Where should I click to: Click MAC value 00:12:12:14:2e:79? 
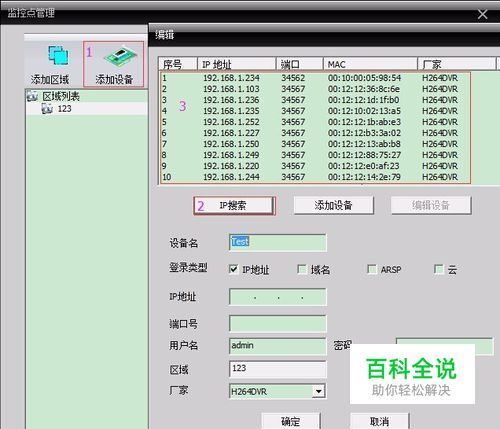(x=364, y=177)
